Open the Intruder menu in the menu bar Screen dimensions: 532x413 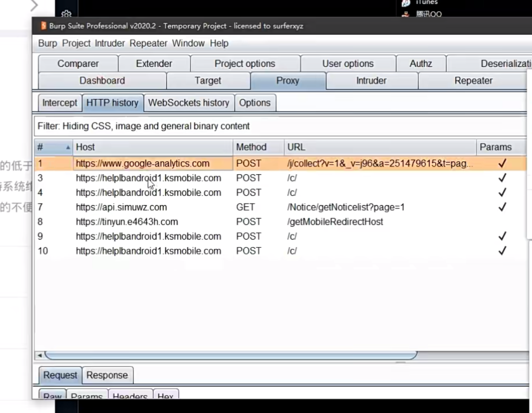point(110,43)
